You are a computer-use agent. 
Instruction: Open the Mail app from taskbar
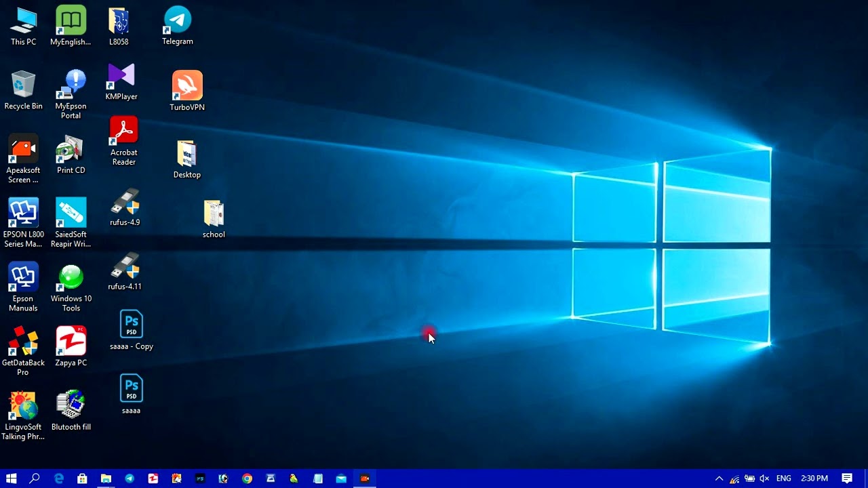click(x=341, y=479)
